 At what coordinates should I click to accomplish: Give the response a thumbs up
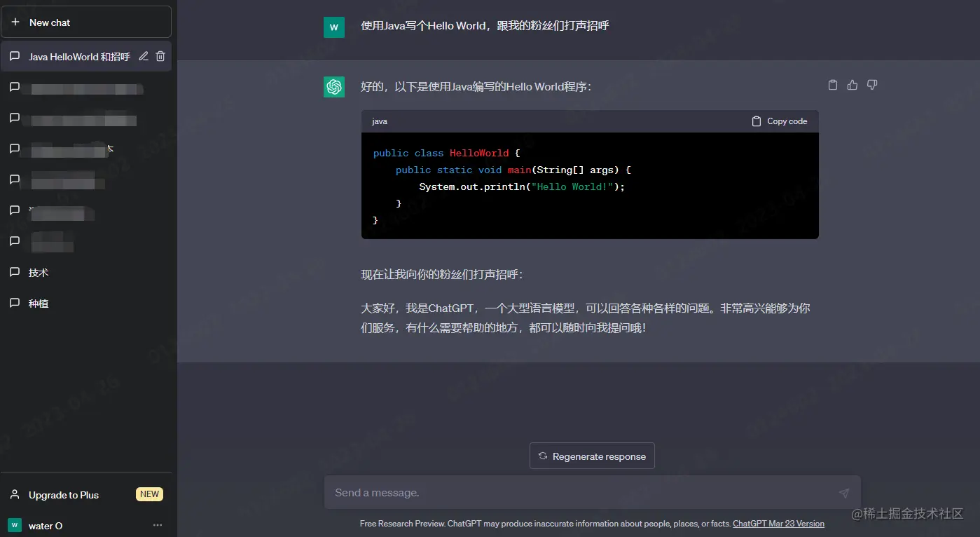(853, 85)
